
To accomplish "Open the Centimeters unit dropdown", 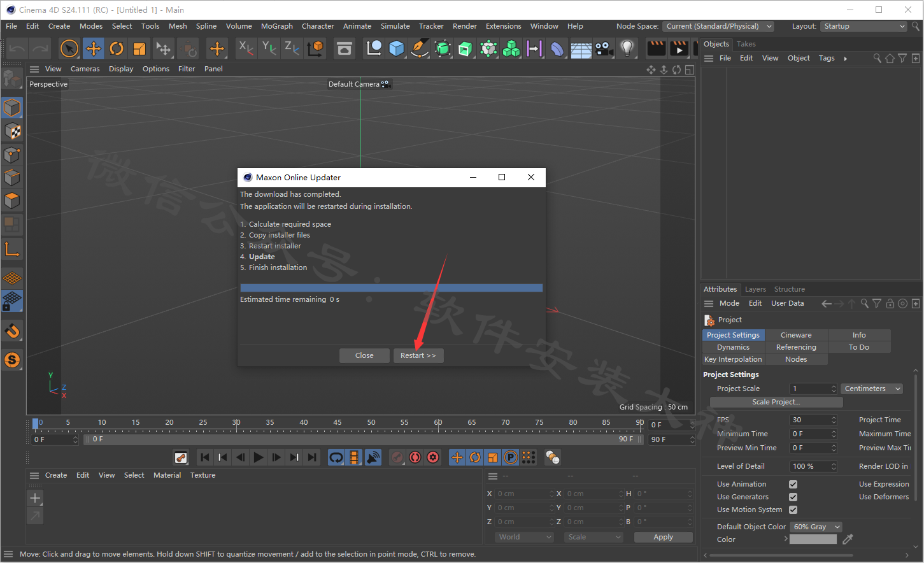I will (x=872, y=388).
